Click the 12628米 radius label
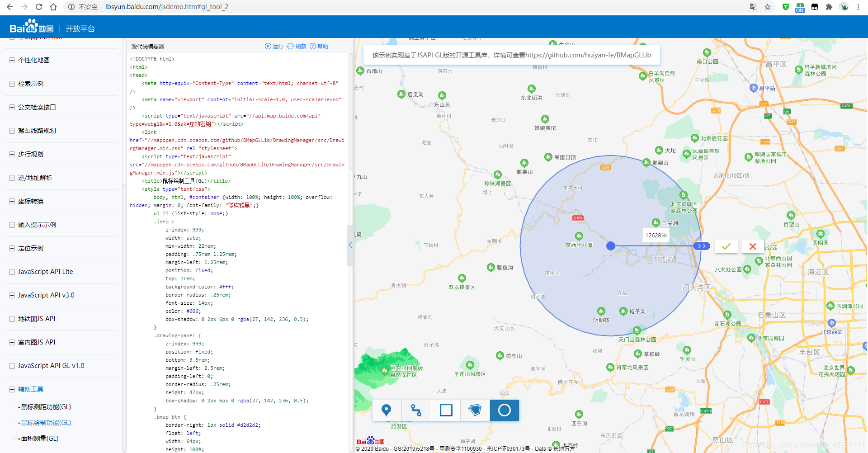Viewport: 868px width, 453px height. pyautogui.click(x=656, y=235)
